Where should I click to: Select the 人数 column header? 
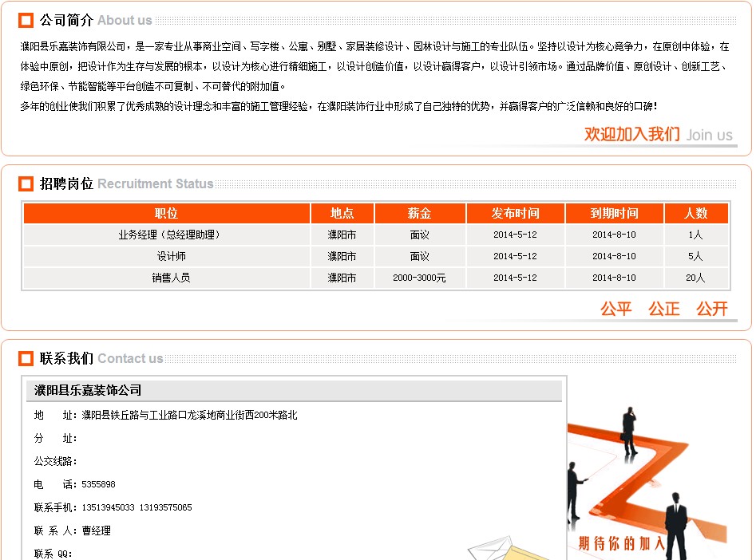tap(696, 213)
